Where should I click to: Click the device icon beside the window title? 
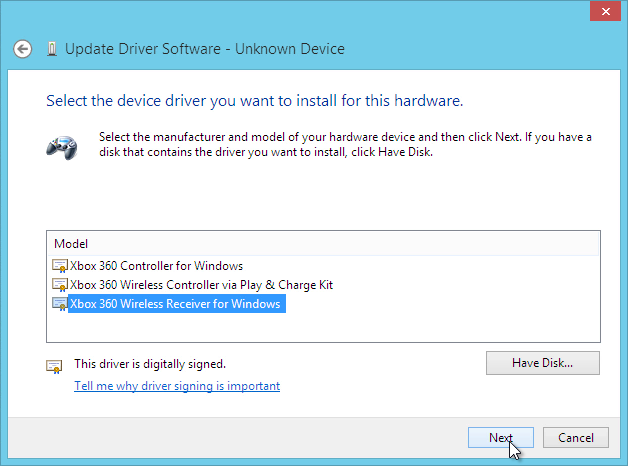[x=52, y=49]
